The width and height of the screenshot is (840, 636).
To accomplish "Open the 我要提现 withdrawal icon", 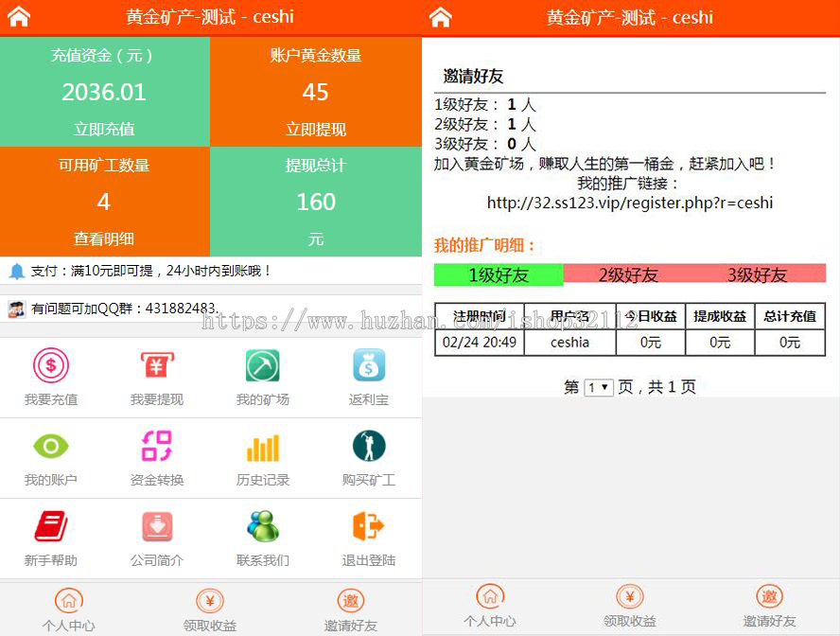I will [156, 364].
